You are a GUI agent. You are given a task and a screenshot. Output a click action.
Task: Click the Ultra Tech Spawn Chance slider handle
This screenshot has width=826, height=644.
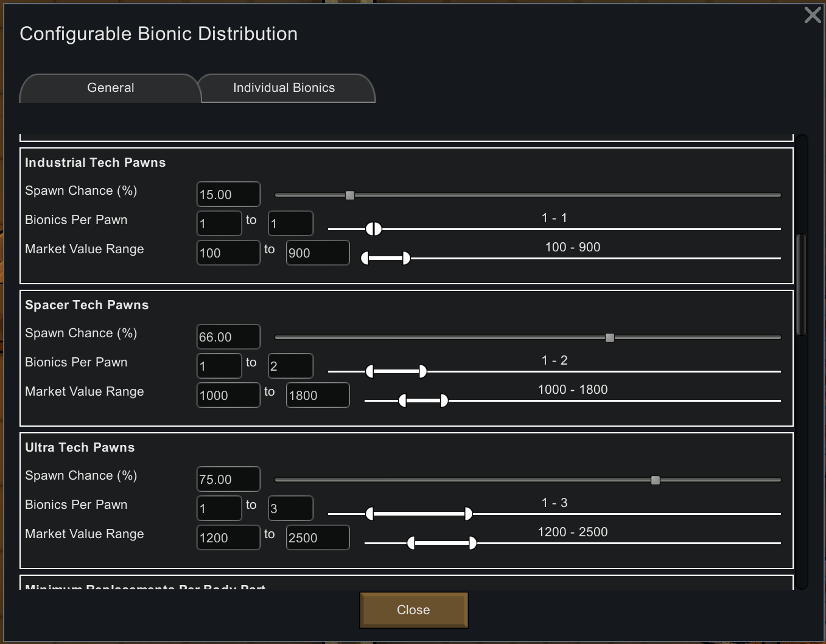[x=656, y=480]
